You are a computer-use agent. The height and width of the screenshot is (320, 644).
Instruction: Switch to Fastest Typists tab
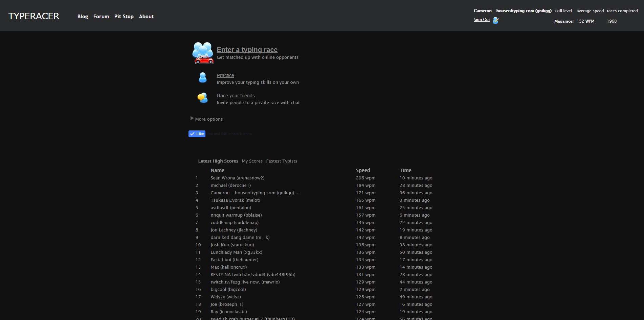282,161
